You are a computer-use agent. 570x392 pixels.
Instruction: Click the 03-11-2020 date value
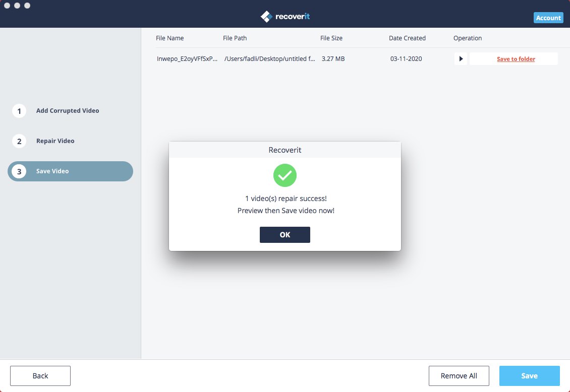pyautogui.click(x=406, y=59)
